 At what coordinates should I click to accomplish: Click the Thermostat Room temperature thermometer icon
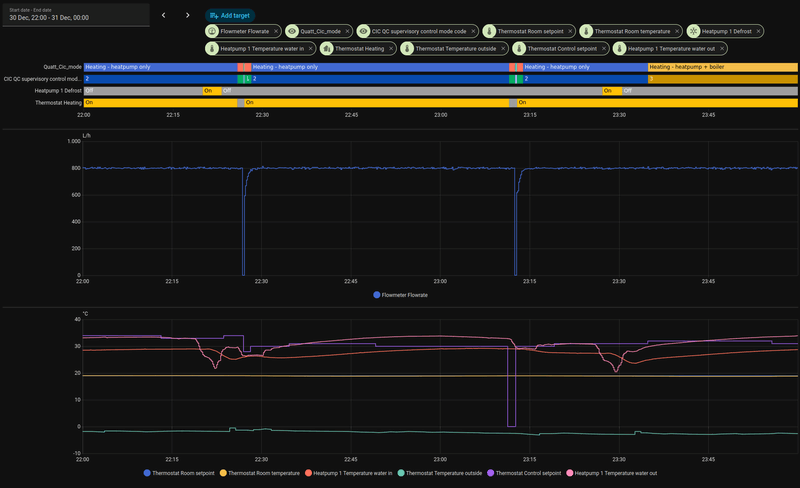point(586,31)
